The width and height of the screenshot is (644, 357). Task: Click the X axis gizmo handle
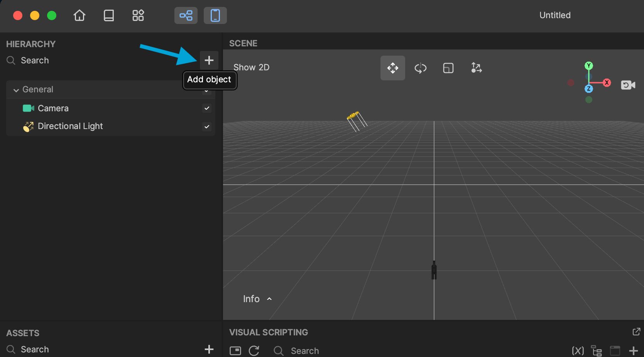tap(607, 83)
